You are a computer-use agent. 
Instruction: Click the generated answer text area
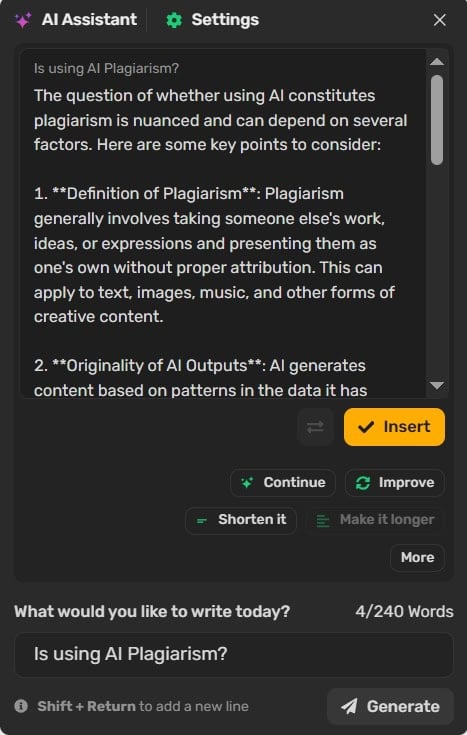(223, 224)
